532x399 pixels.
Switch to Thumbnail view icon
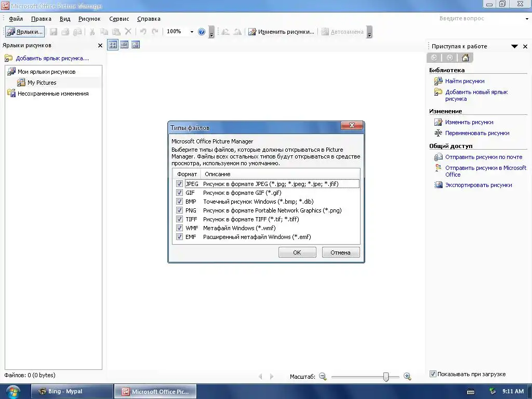tap(113, 45)
